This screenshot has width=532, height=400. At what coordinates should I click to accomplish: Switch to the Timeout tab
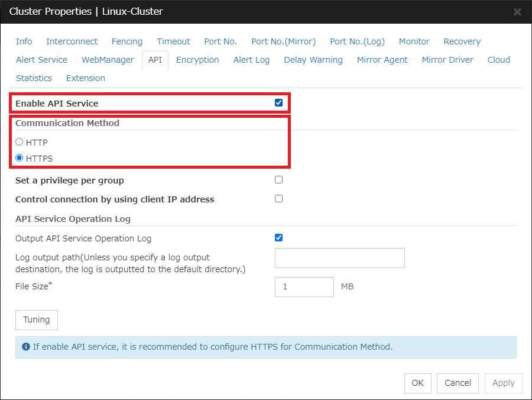[173, 41]
